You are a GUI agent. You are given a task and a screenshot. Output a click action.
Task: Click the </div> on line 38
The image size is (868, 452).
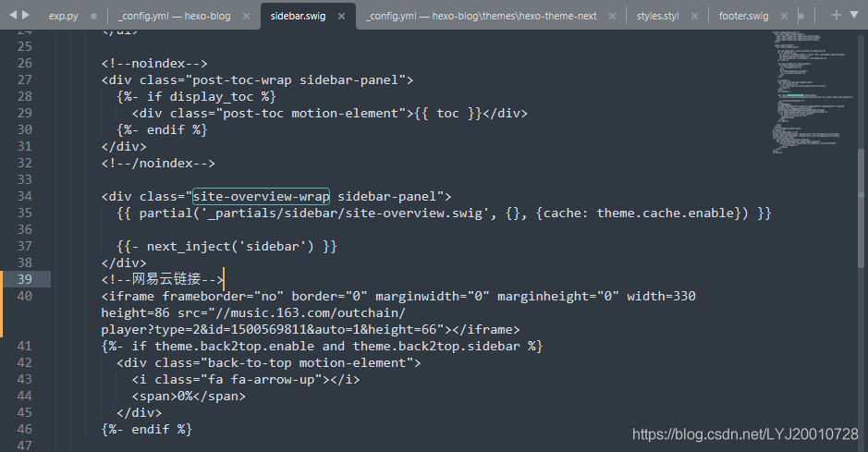pyautogui.click(x=124, y=263)
